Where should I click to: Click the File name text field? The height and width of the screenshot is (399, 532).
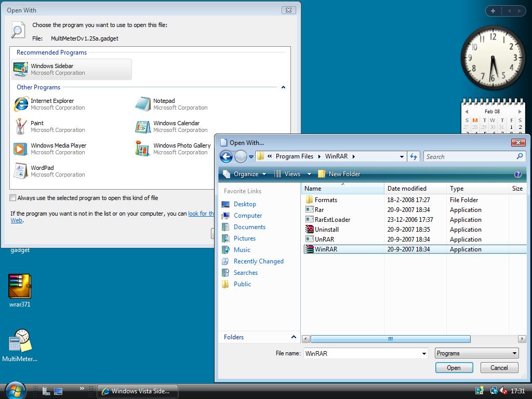[362, 353]
